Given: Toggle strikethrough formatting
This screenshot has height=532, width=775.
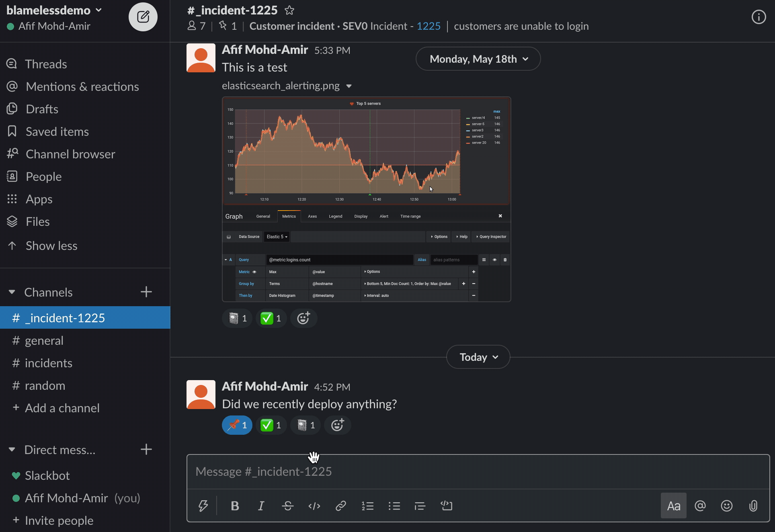Looking at the screenshot, I should click(287, 505).
